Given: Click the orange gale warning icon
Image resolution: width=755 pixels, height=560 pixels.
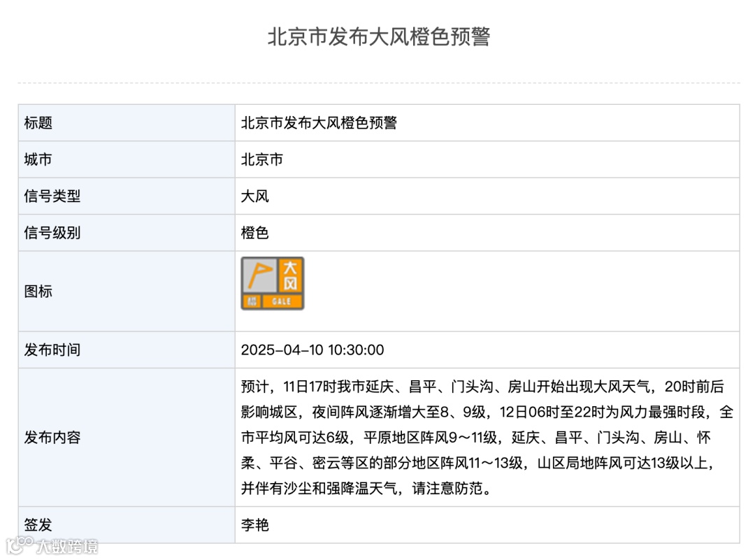Looking at the screenshot, I should click(274, 282).
